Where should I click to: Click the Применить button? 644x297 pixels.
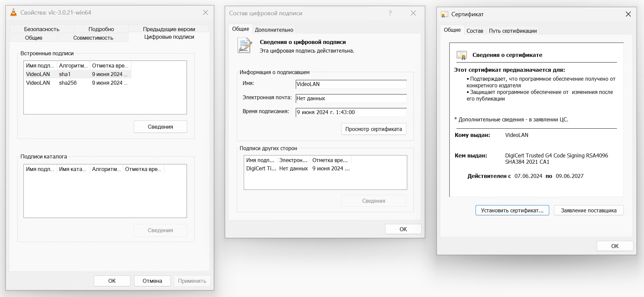click(x=192, y=281)
